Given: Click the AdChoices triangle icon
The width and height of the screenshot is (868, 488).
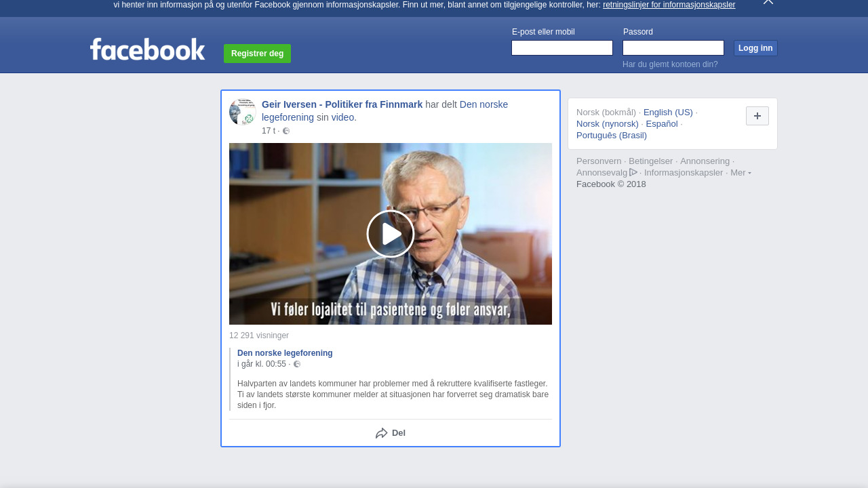Looking at the screenshot, I should coord(633,172).
